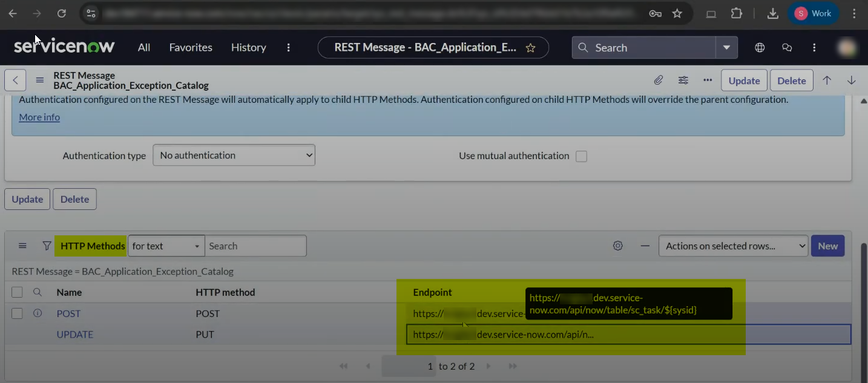Open the UPDATE HTTP method record
Screen dimensions: 868x383
75,335
